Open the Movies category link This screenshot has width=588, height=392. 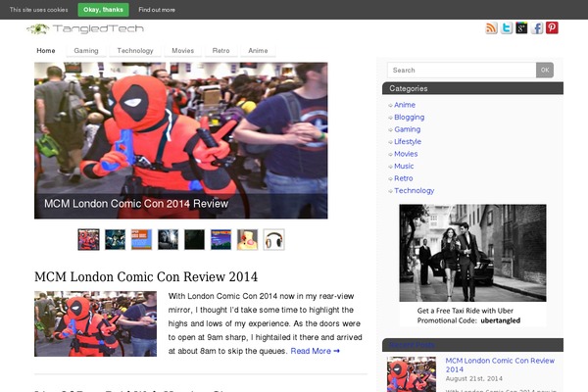click(406, 154)
